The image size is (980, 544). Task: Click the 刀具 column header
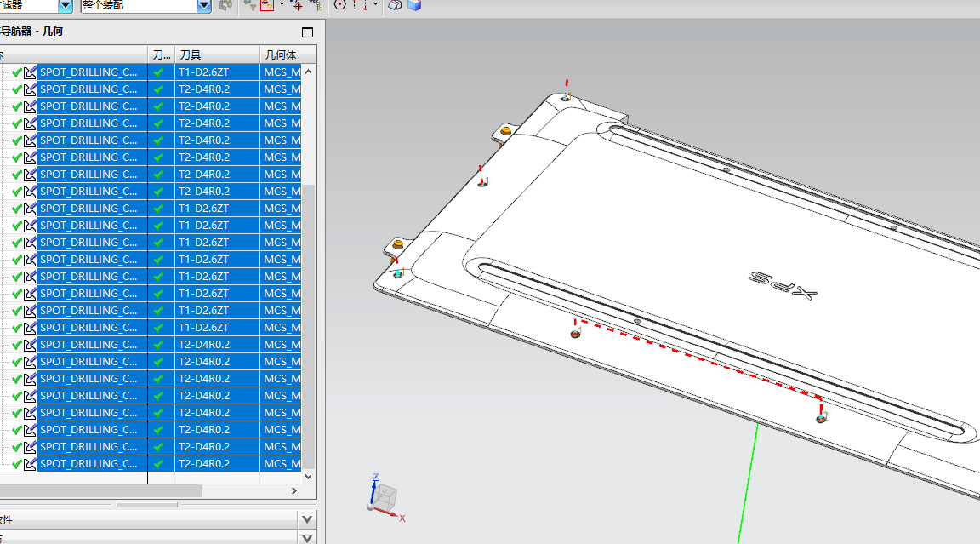coord(190,54)
